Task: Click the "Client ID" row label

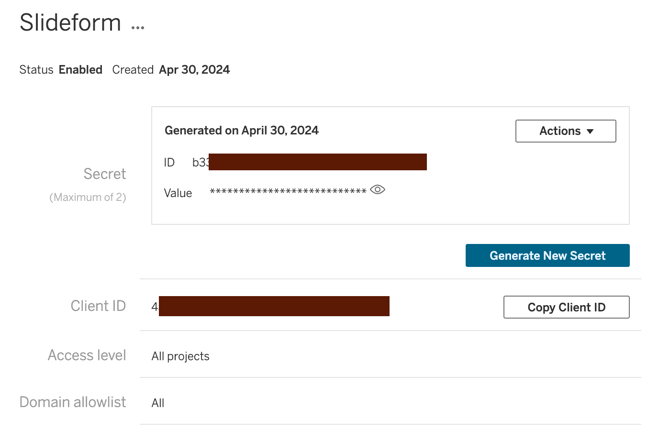Action: pyautogui.click(x=98, y=306)
